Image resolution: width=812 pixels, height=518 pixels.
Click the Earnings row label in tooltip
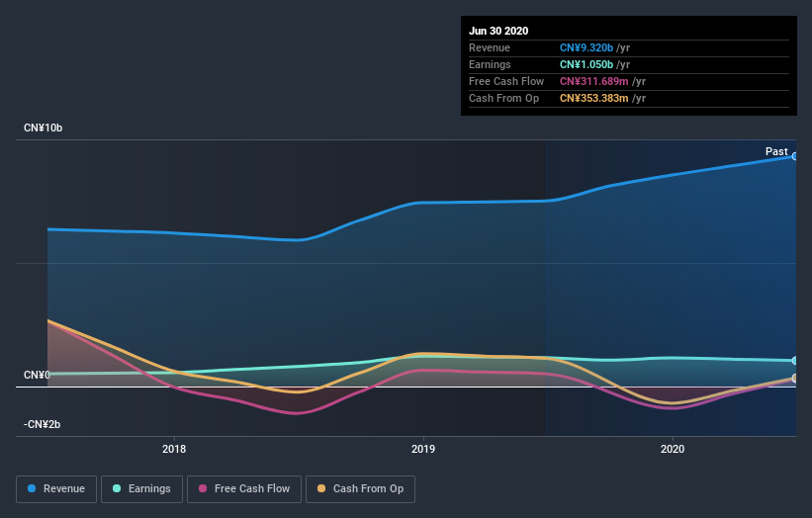click(x=490, y=64)
